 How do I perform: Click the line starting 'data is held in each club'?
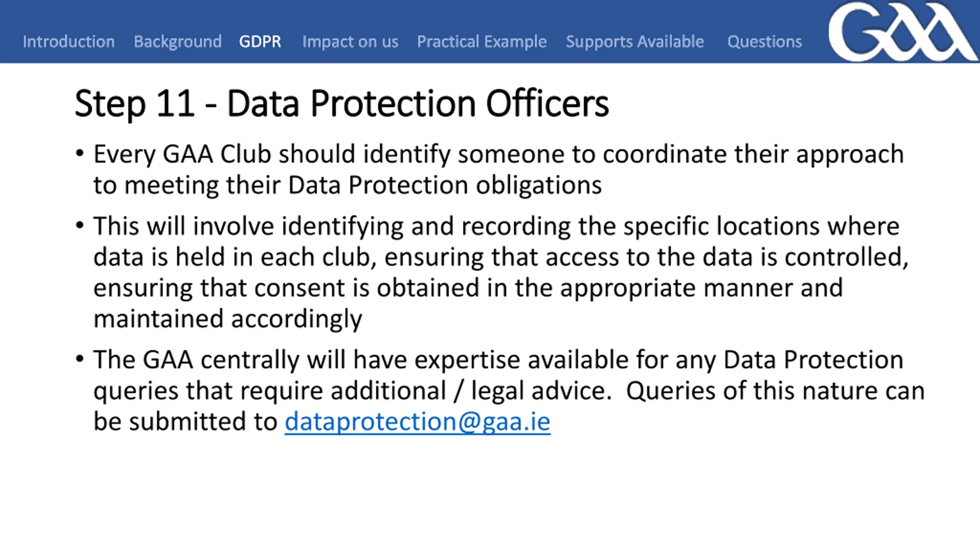(x=501, y=257)
